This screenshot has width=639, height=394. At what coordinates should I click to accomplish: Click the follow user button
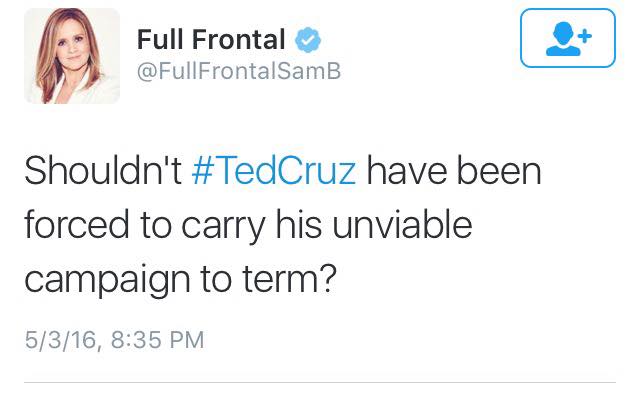coord(568,38)
